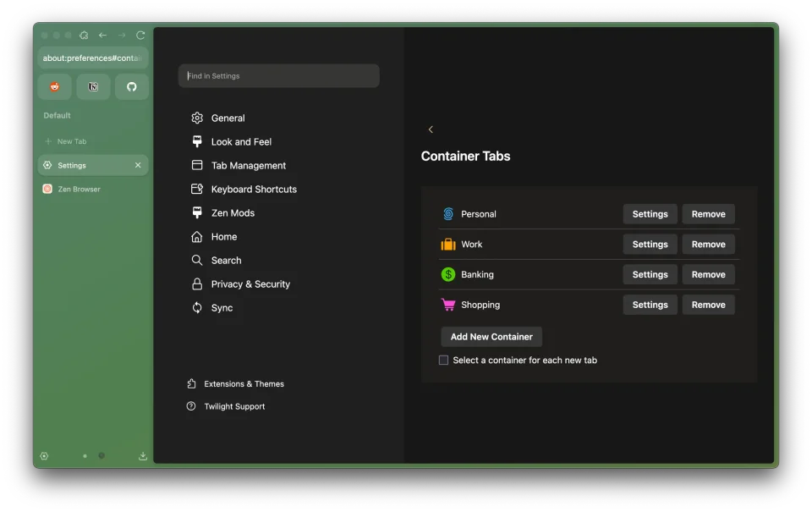
Task: Click the Shopping container cart icon
Action: click(448, 305)
